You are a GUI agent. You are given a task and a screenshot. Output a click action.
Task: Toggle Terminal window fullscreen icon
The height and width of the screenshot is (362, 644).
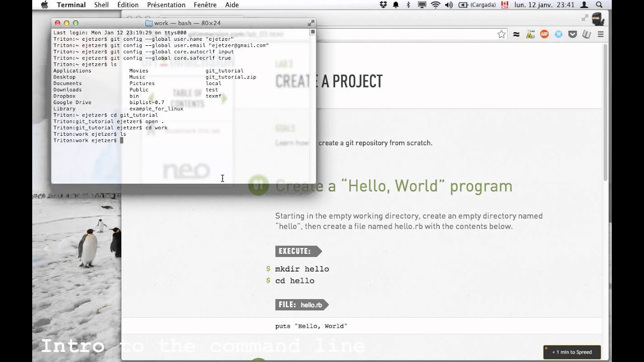(x=311, y=23)
